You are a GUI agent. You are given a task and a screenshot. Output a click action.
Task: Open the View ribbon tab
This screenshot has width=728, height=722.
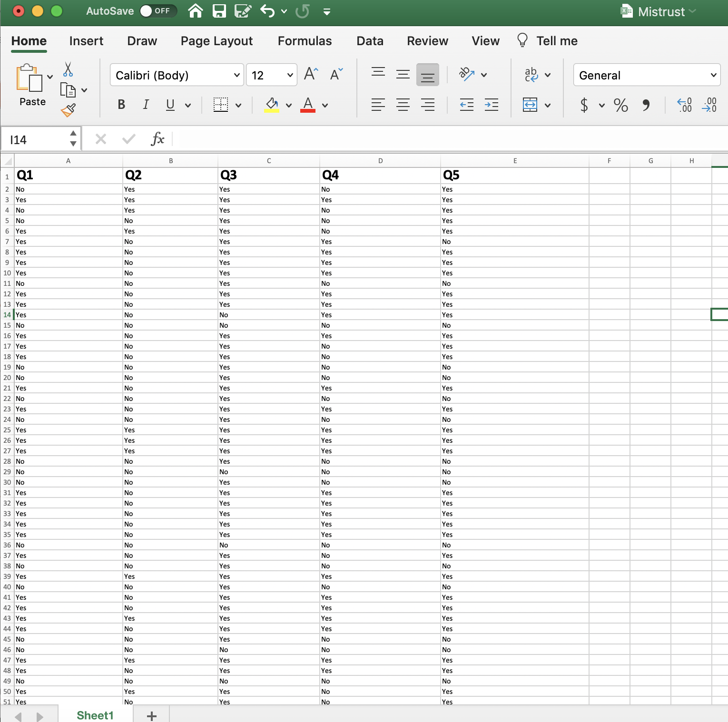[x=485, y=41]
